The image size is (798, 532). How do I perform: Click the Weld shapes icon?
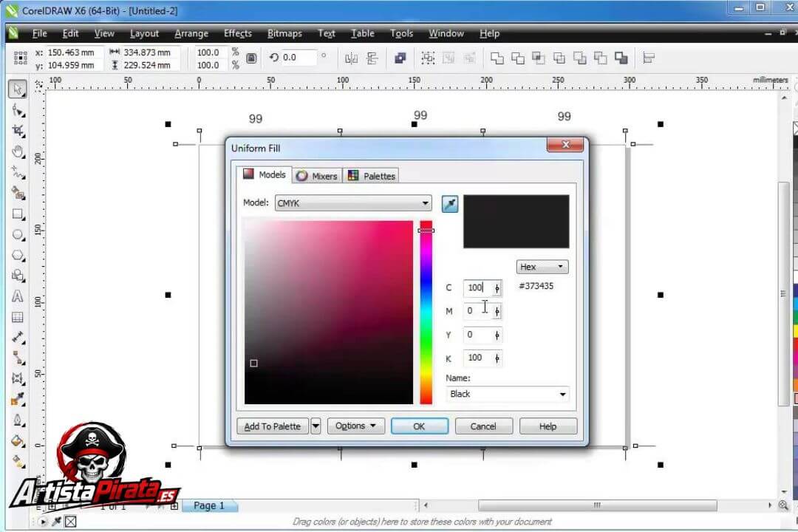[x=497, y=58]
